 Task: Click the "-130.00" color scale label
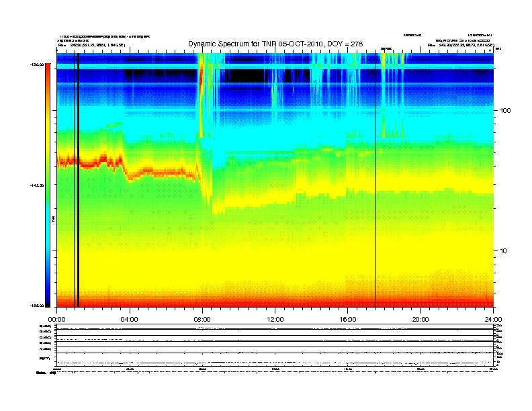(x=36, y=64)
